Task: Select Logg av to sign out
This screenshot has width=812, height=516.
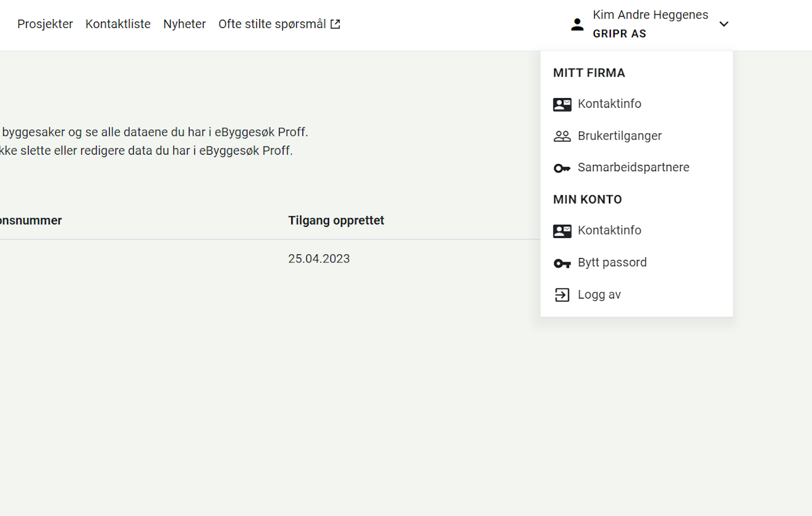Action: click(599, 295)
